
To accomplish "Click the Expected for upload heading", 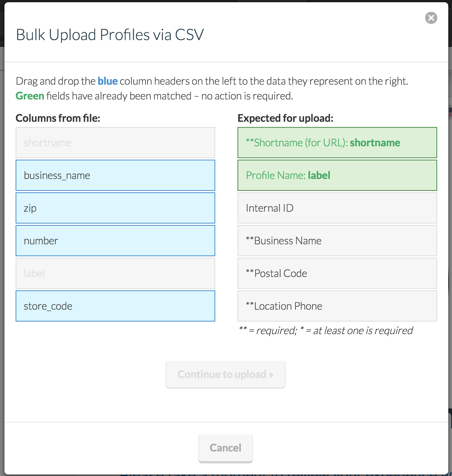I will 285,118.
